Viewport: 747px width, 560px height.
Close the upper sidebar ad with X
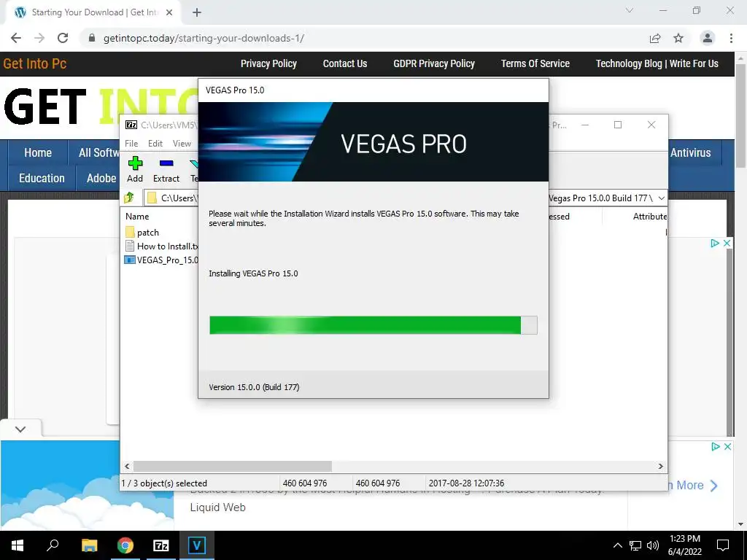(x=727, y=244)
